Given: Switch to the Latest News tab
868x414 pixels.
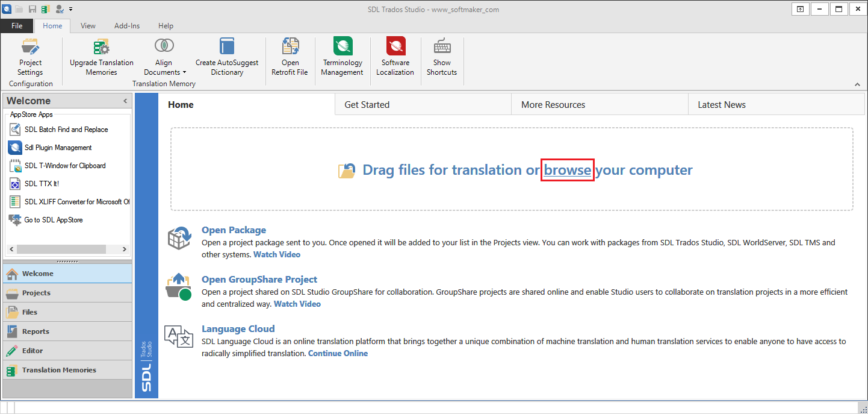Looking at the screenshot, I should point(777,104).
